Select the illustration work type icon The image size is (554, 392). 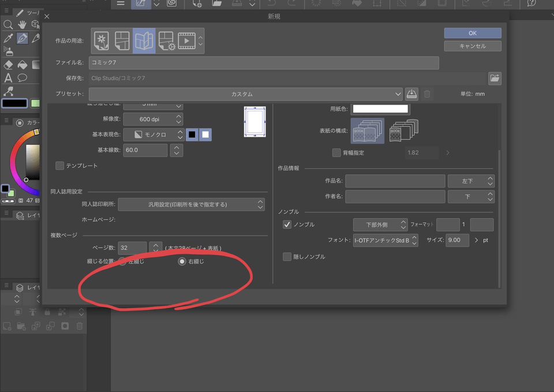pyautogui.click(x=102, y=40)
